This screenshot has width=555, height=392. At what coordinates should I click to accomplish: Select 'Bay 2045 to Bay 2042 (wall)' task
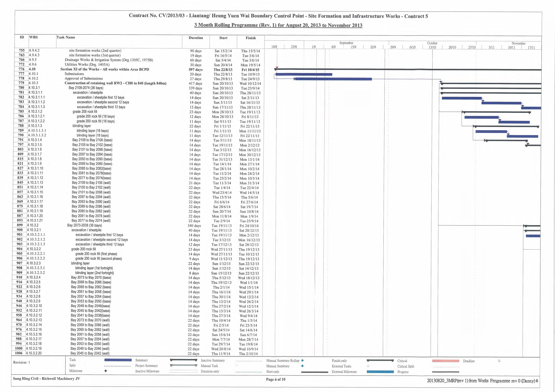[90, 353]
